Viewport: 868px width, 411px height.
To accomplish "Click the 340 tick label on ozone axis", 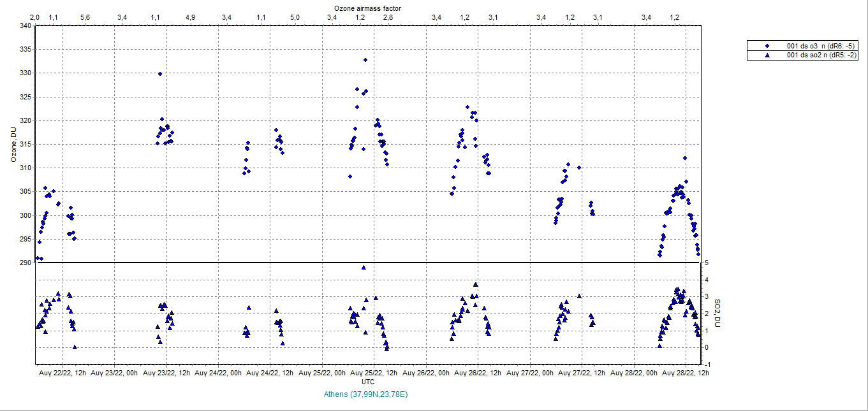I will coord(25,26).
